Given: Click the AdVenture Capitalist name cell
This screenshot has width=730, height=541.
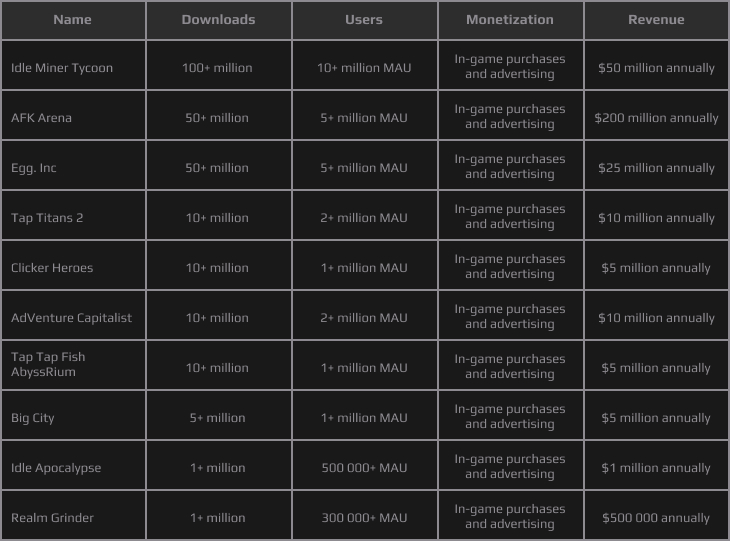Looking at the screenshot, I should [x=73, y=315].
